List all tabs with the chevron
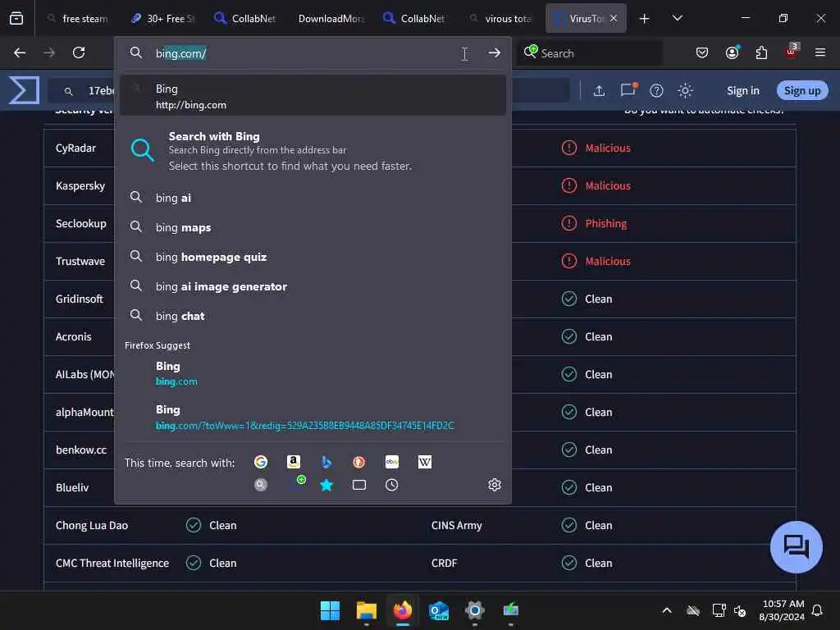 [677, 18]
